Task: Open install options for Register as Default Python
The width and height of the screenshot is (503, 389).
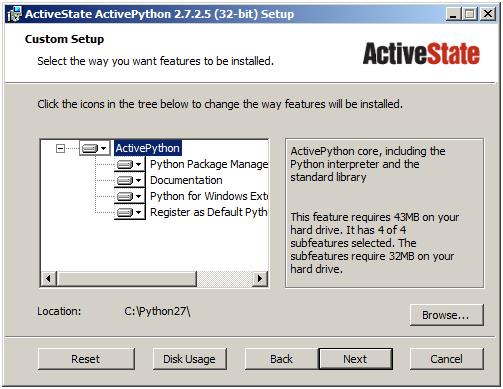Action: coord(130,212)
